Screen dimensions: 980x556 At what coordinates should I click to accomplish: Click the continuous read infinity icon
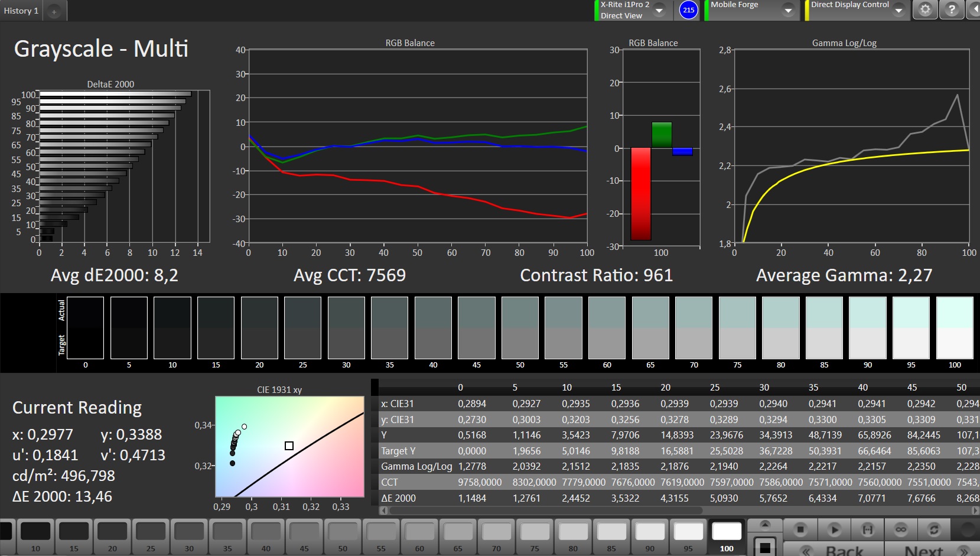901,529
